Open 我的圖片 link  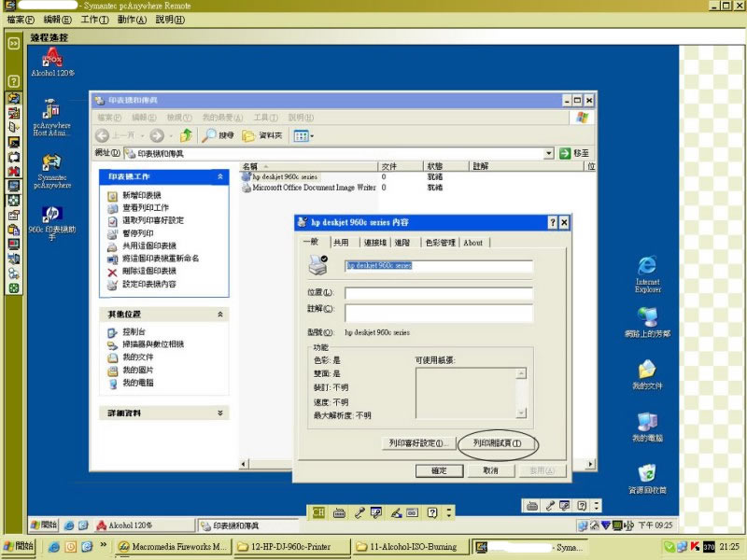point(137,370)
